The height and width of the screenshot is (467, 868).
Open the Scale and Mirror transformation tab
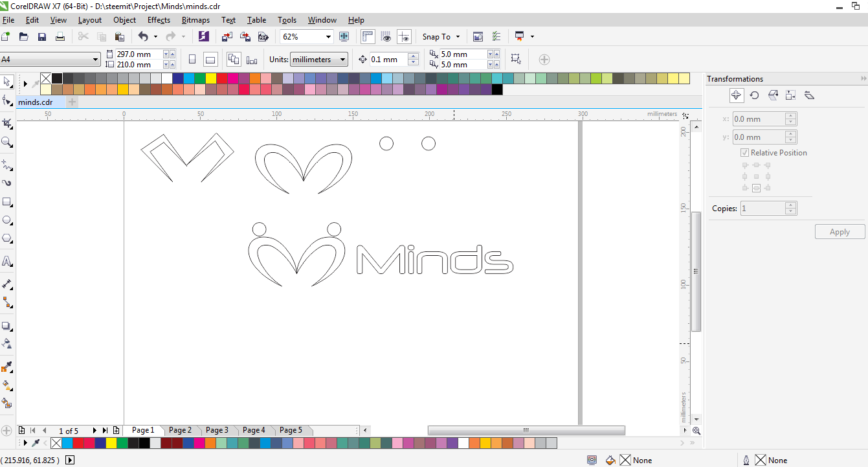click(772, 95)
